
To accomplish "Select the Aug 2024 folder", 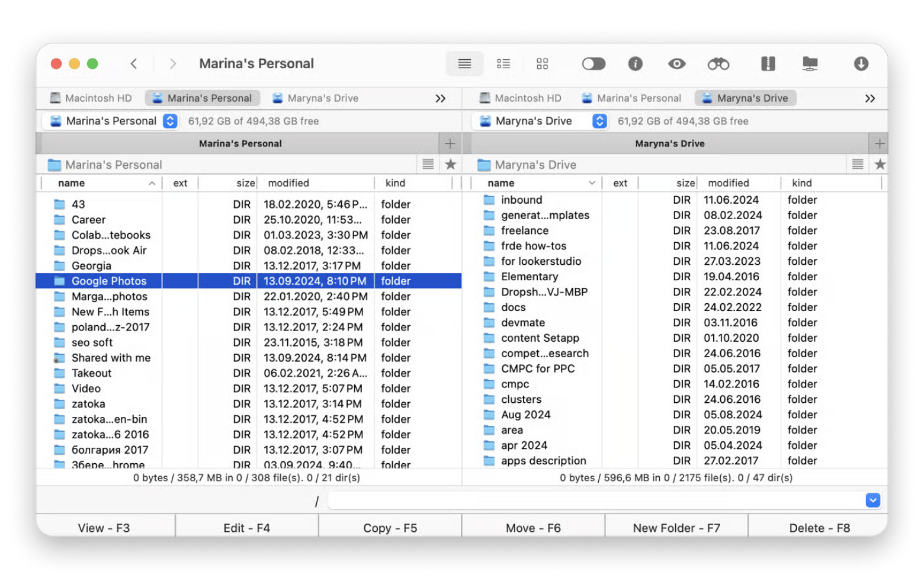I will (x=525, y=415).
